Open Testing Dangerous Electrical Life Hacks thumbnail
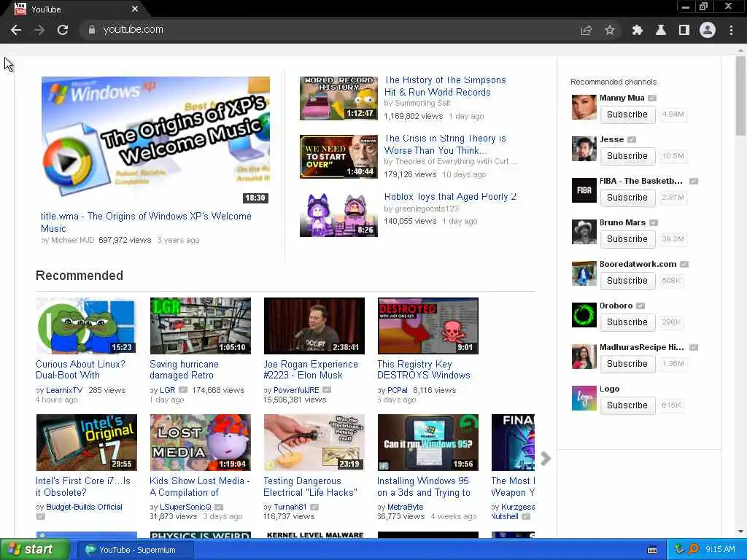 tap(314, 443)
